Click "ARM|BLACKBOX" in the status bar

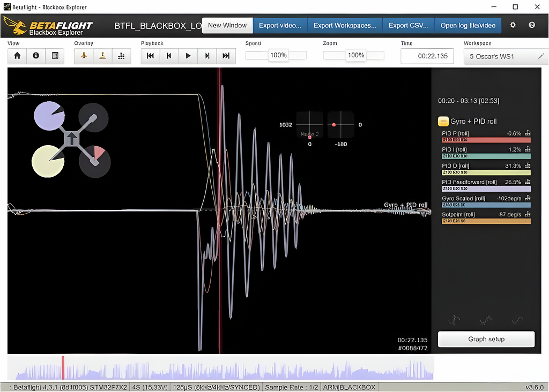(x=349, y=388)
